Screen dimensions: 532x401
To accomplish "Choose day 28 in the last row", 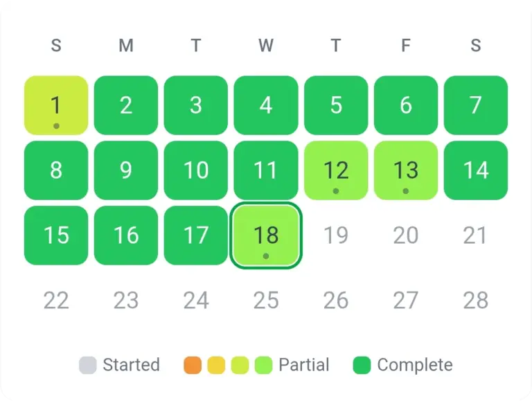I will (476, 301).
